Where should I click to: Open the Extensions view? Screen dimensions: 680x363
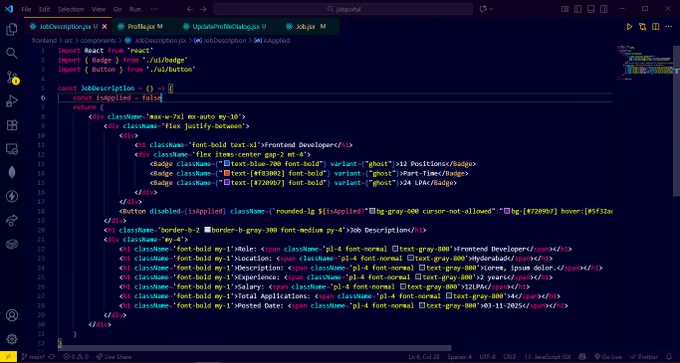tap(12, 125)
